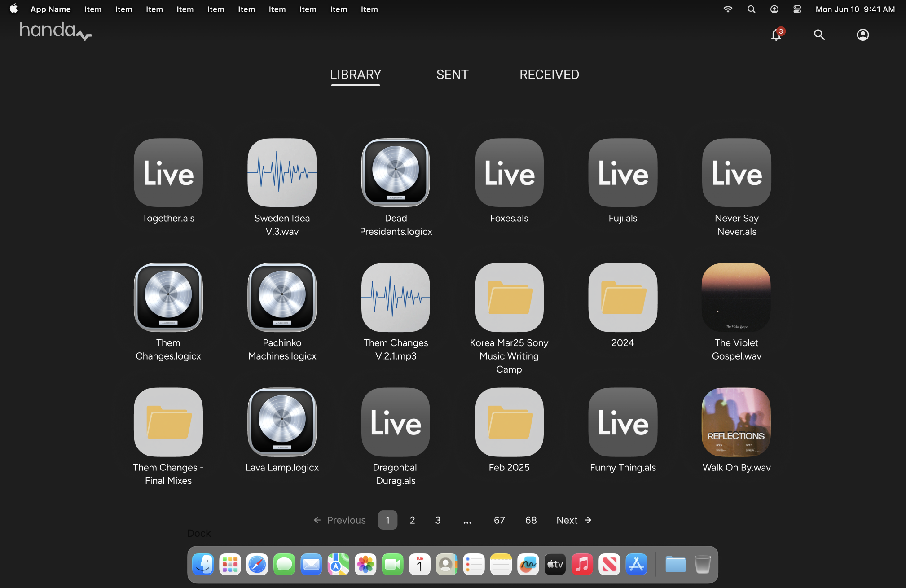Select the Walk On By.wav thumbnail
This screenshot has height=588, width=906.
pyautogui.click(x=736, y=422)
